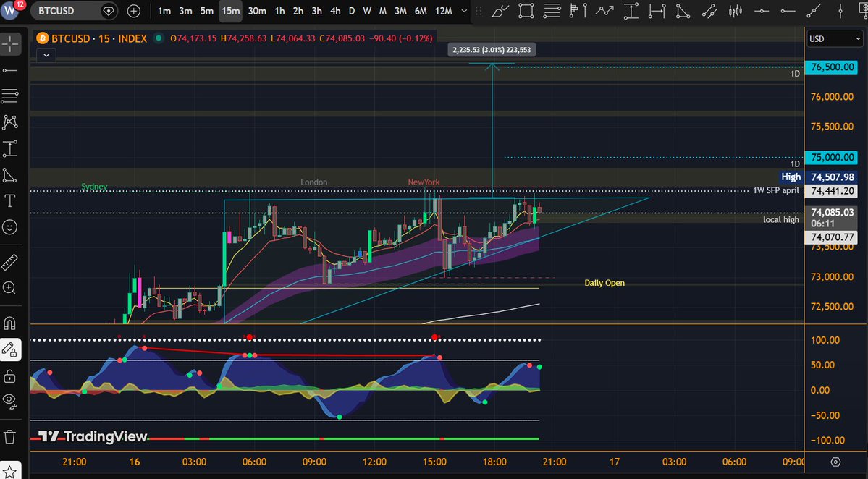The image size is (868, 479).
Task: Click the Daily Open text label
Action: 604,283
